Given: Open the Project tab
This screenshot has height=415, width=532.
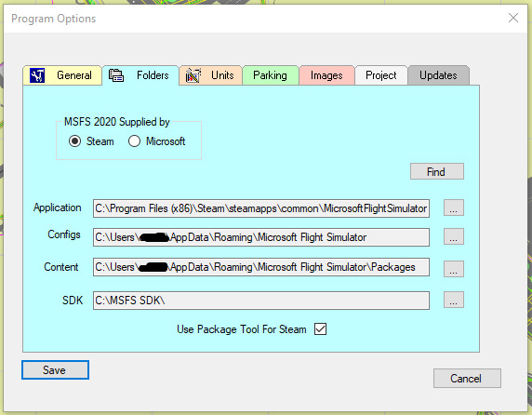Looking at the screenshot, I should 381,75.
